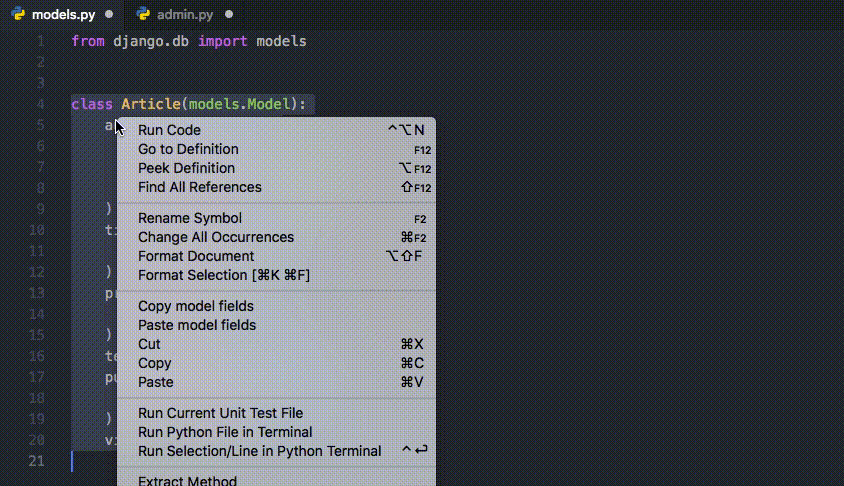This screenshot has height=486, width=844.
Task: Select Run Python File in Terminal
Action: pos(276,432)
